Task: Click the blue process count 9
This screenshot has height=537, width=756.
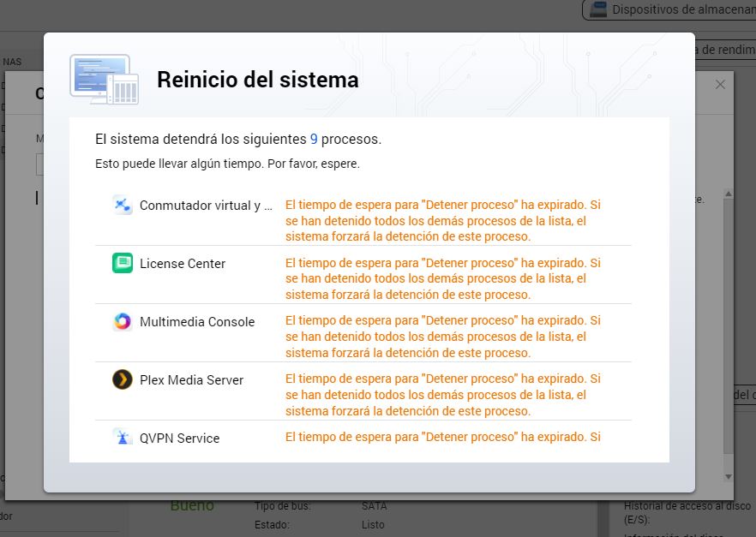Action: (x=314, y=139)
